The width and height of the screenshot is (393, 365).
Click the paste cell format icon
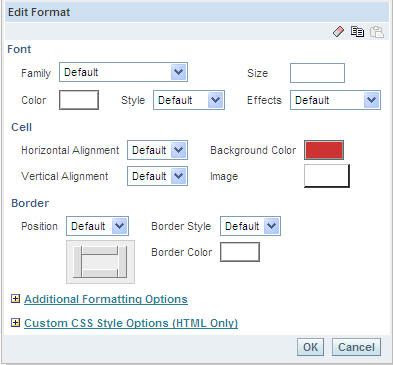coord(377,32)
